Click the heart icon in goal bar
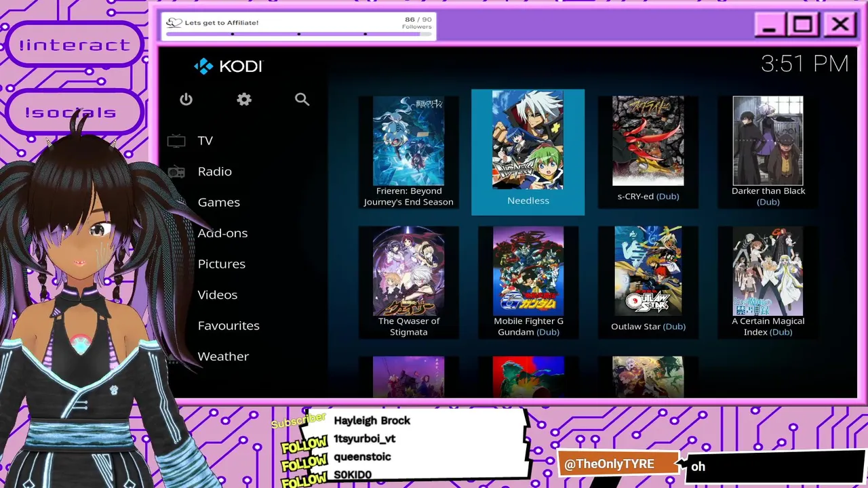Image resolution: width=868 pixels, height=488 pixels. point(174,22)
